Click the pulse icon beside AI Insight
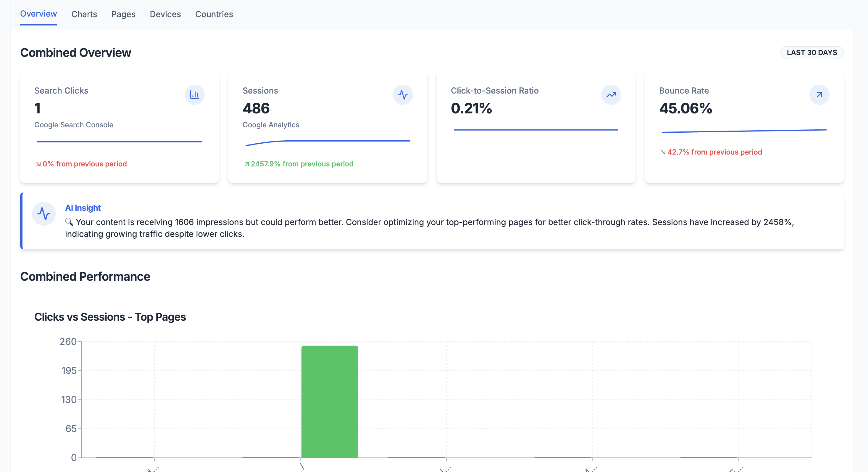 (x=44, y=214)
